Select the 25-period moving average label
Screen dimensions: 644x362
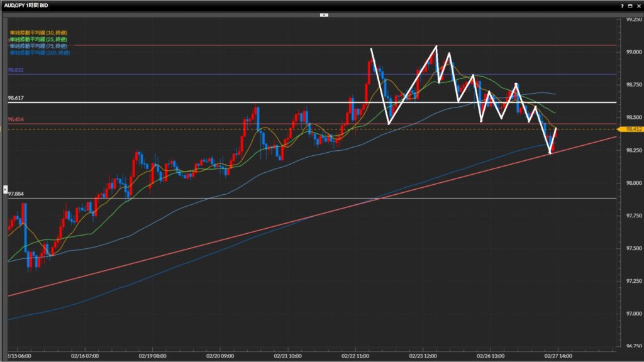38,39
